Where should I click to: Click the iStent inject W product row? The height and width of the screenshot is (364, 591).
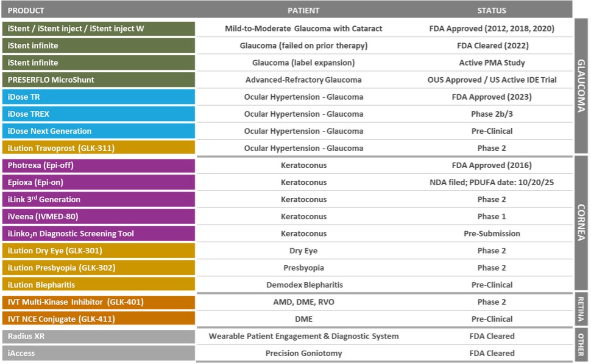tap(99, 29)
